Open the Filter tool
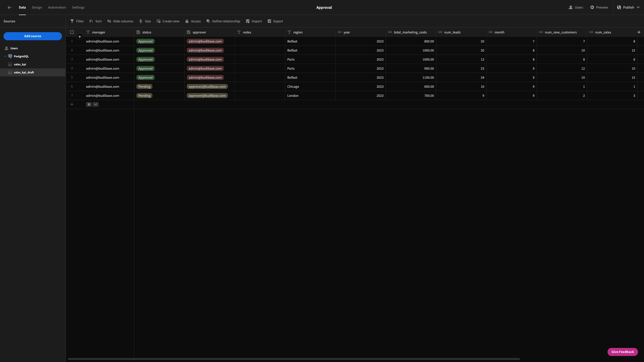 tap(77, 21)
